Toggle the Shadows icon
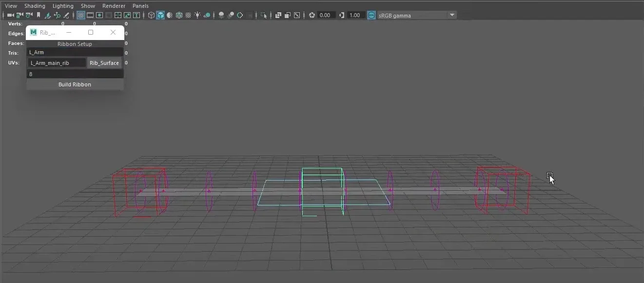Image resolution: width=644 pixels, height=283 pixels. [x=207, y=15]
